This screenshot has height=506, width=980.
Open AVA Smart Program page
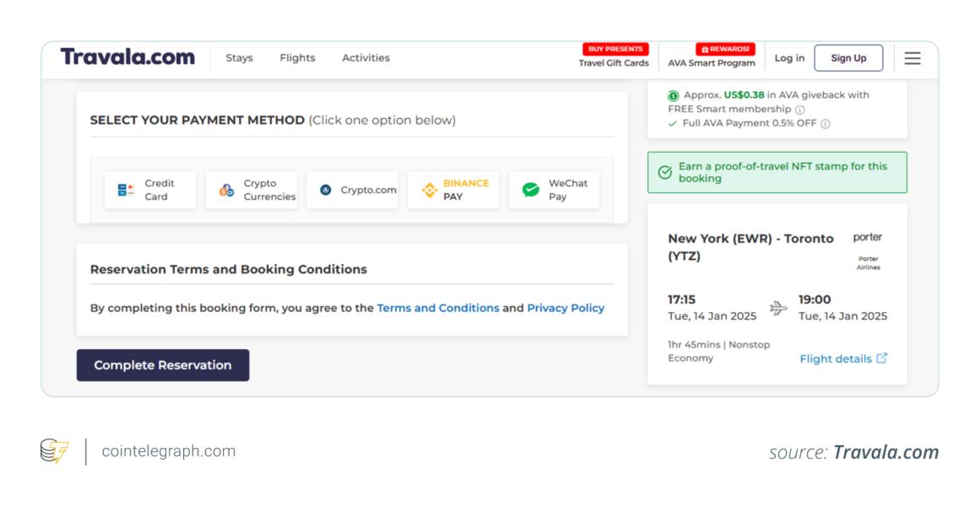(x=712, y=63)
